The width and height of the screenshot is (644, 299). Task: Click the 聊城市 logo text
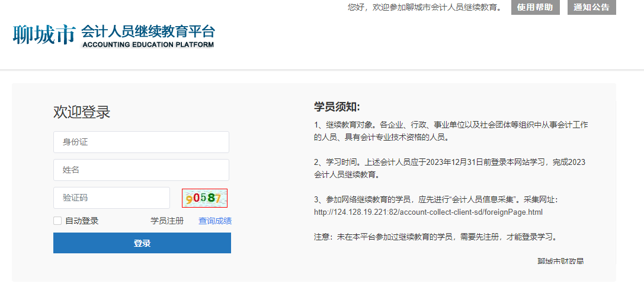pyautogui.click(x=44, y=36)
